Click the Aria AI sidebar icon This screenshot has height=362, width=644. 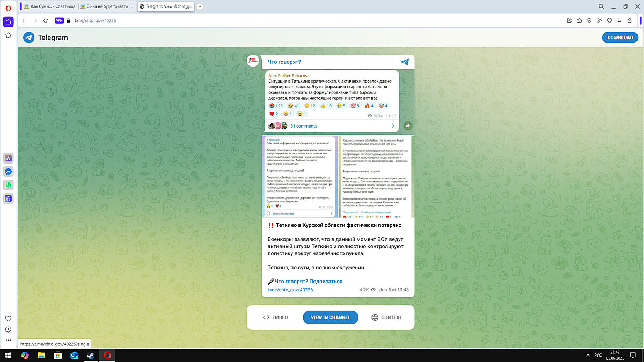pos(9,158)
